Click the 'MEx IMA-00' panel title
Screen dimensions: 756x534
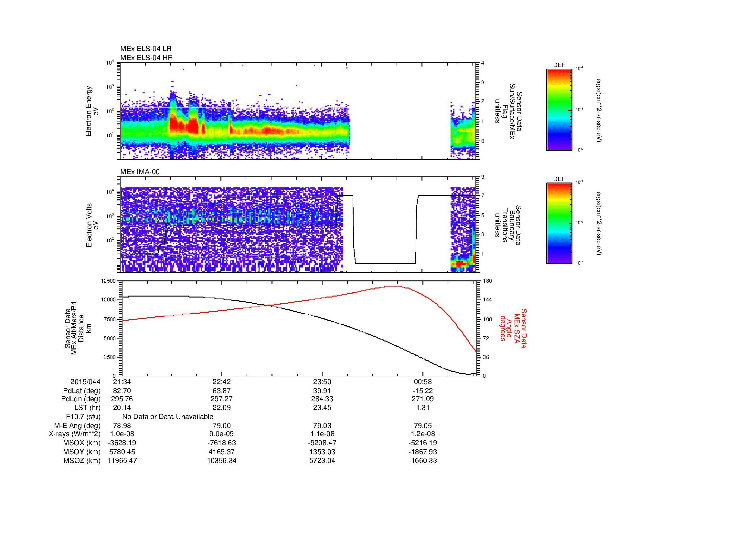coord(140,172)
